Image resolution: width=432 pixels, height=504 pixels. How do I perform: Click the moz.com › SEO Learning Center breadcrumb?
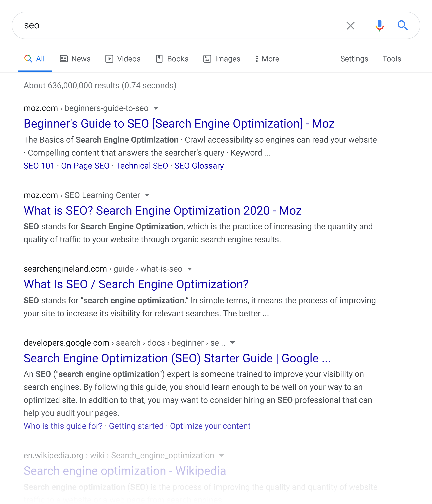click(x=82, y=195)
